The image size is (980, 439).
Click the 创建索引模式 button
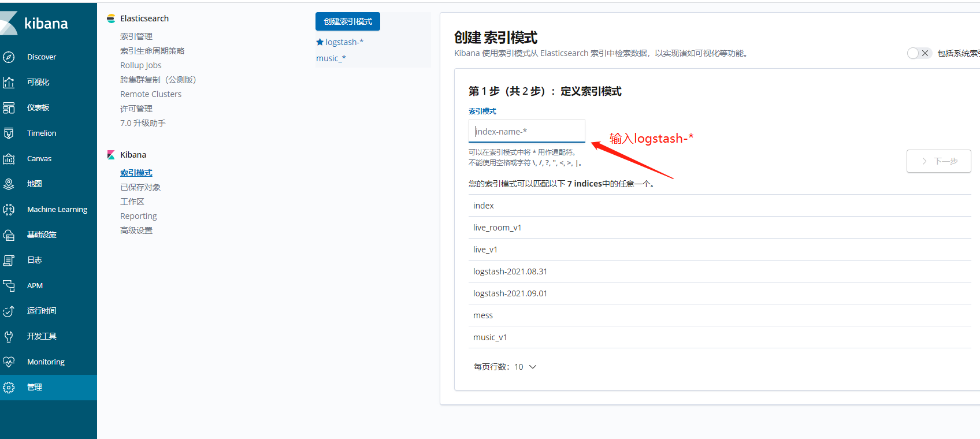tap(348, 21)
